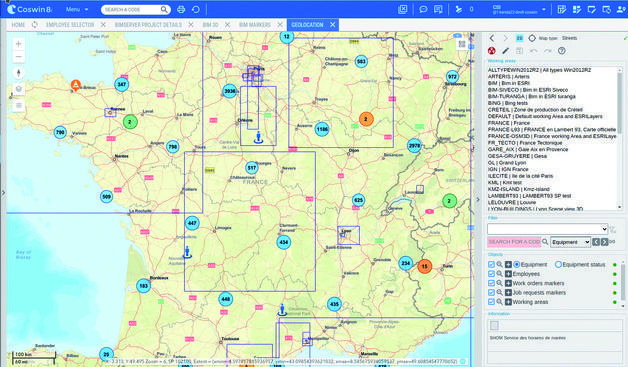The image size is (628, 367).
Task: Go to previous map extent arrow
Action: (x=492, y=38)
